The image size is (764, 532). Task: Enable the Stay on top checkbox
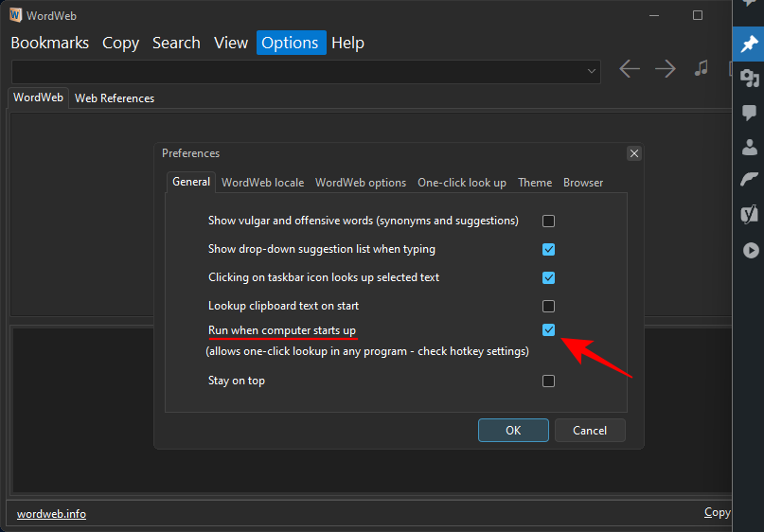click(548, 381)
